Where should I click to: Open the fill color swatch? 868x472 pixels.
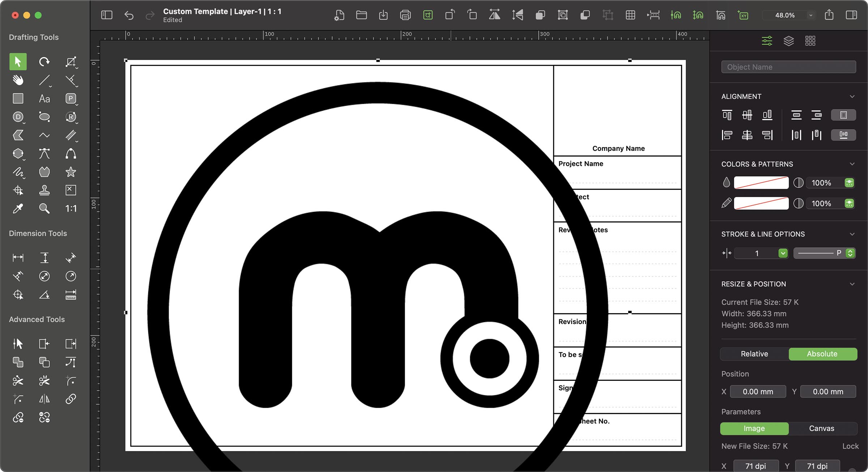tap(761, 183)
